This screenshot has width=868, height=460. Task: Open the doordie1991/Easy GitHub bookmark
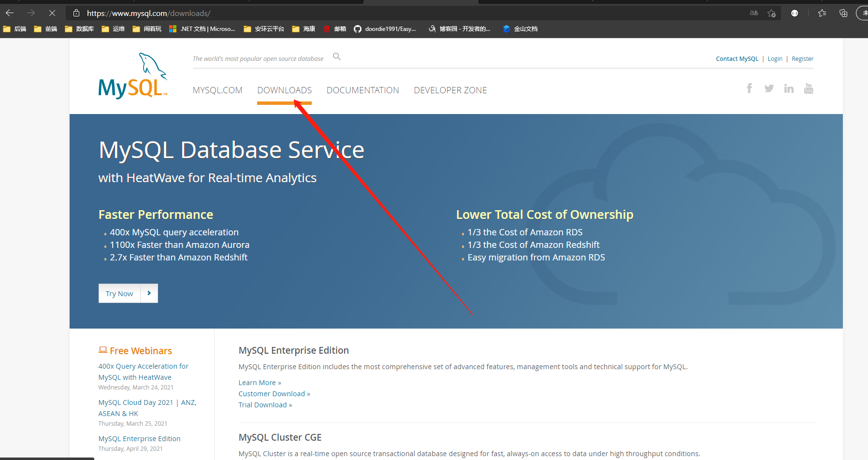point(385,29)
